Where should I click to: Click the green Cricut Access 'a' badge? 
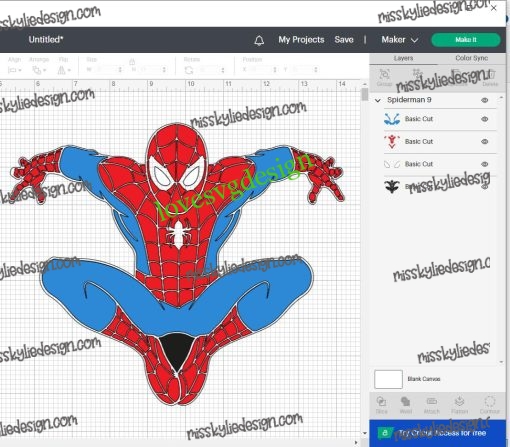[x=385, y=433]
